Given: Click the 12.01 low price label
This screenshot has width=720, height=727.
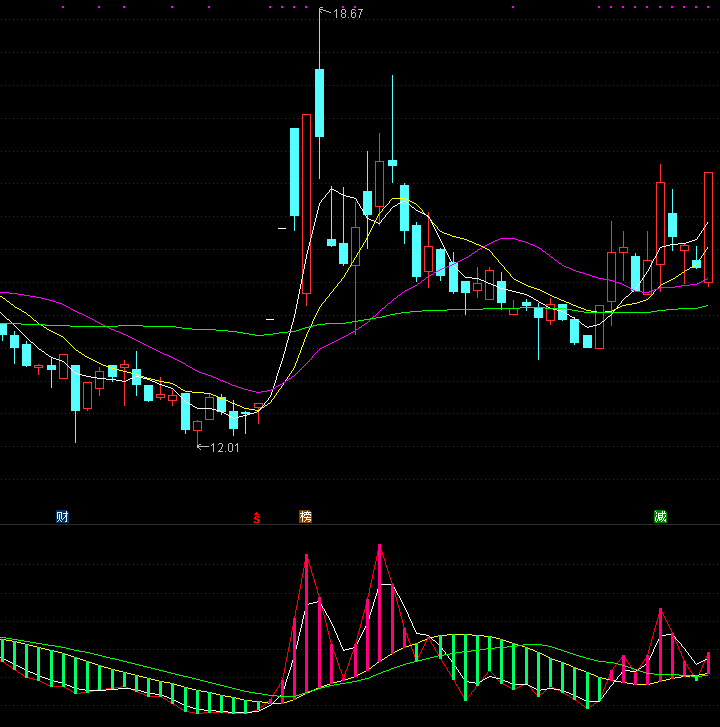Looking at the screenshot, I should (x=225, y=447).
